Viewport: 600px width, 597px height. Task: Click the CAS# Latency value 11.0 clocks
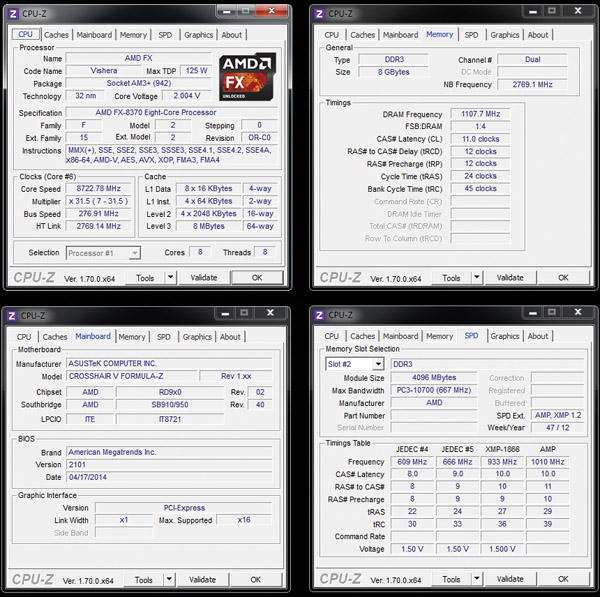[480, 139]
